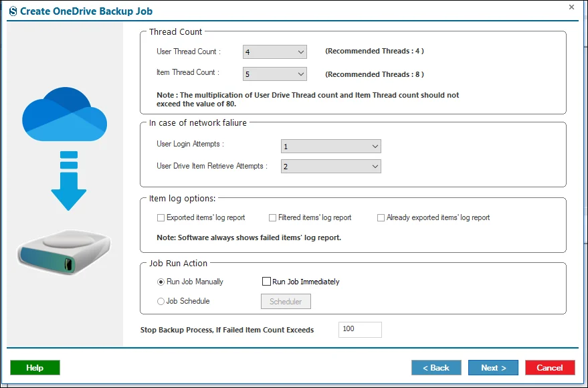Click the 'Recommended Threads : 8' text
The width and height of the screenshot is (588, 388).
coord(375,74)
